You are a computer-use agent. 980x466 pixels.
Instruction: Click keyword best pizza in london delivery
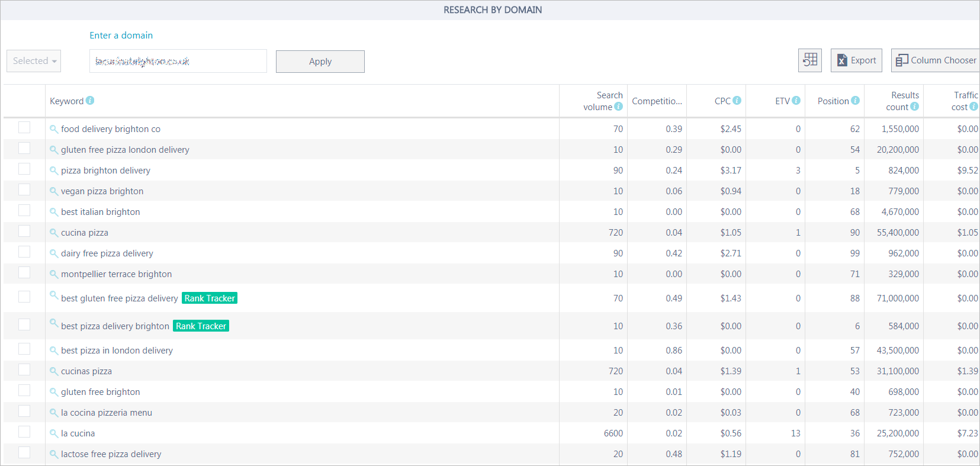(x=117, y=351)
